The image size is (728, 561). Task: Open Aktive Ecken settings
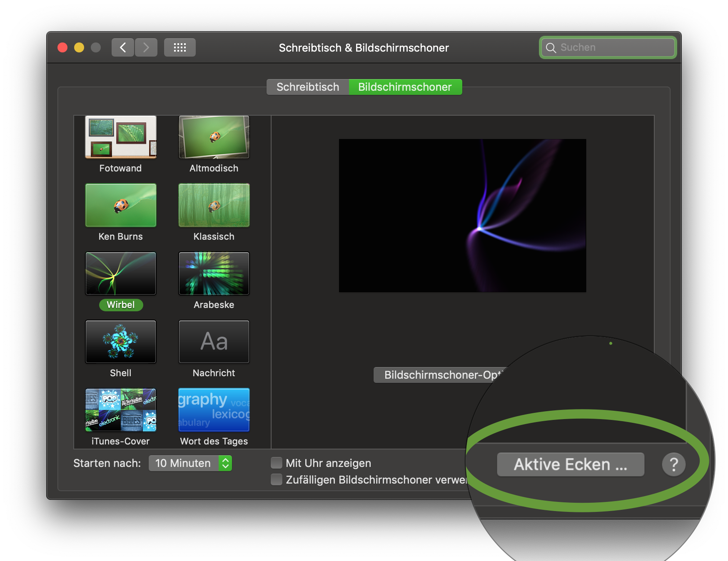tap(570, 464)
